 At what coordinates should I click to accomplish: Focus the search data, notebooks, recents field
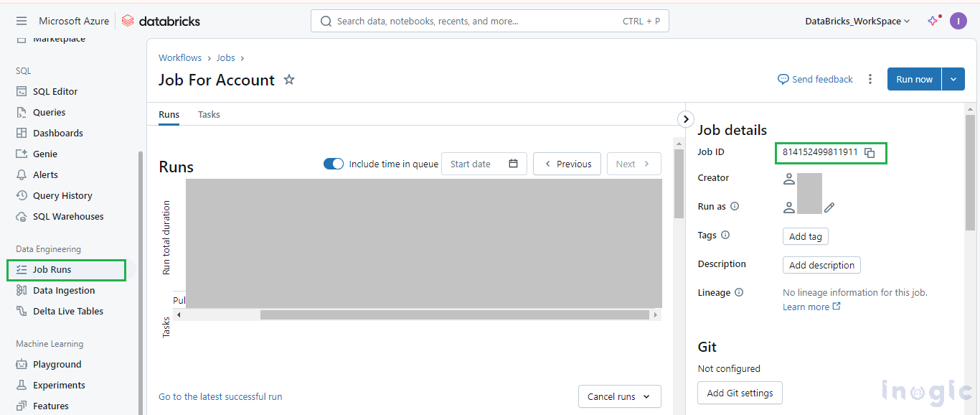pyautogui.click(x=490, y=21)
